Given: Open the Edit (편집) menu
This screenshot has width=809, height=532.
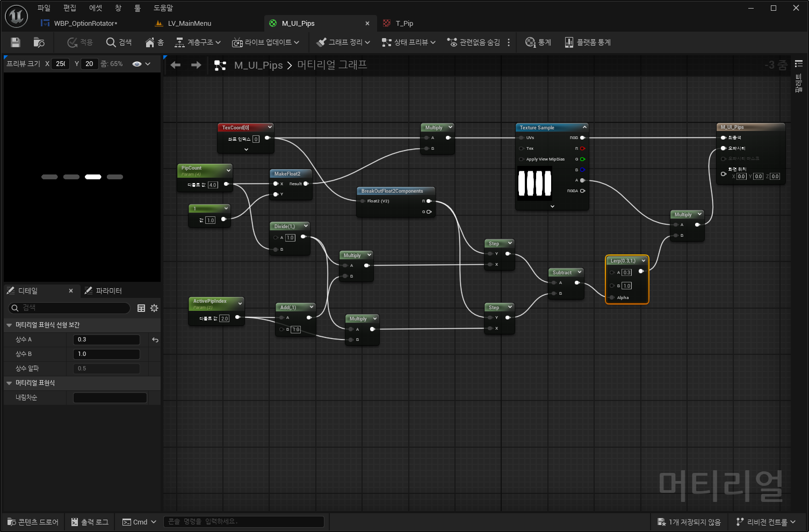Looking at the screenshot, I should pyautogui.click(x=69, y=8).
